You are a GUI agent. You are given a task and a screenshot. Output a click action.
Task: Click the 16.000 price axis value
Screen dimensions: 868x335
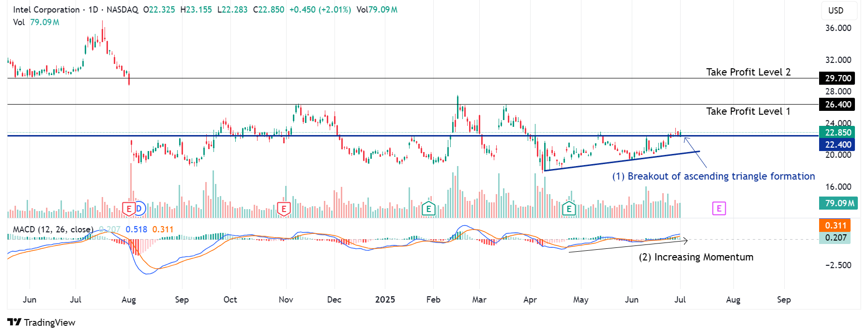pos(838,187)
